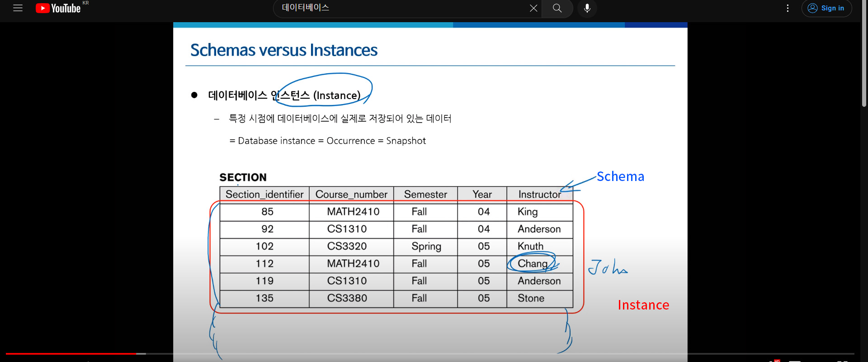
Task: Focus the search field containing 데이터베이스
Action: tap(402, 8)
